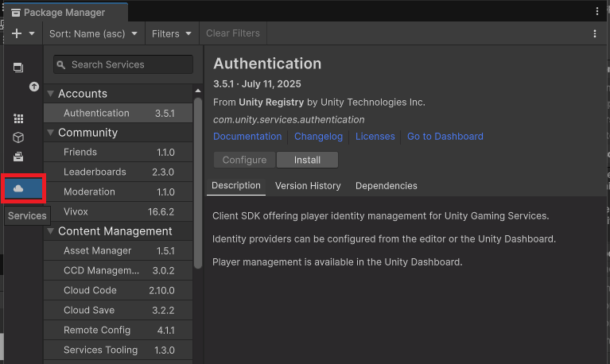Screen dimensions: 610x364
Task: Switch to the Dependencies tab
Action: [x=387, y=186]
